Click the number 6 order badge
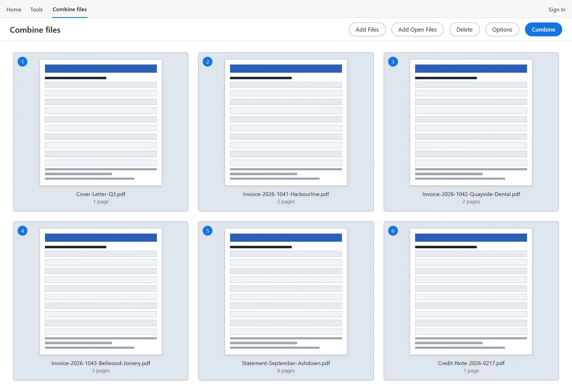The width and height of the screenshot is (572, 392). 393,231
